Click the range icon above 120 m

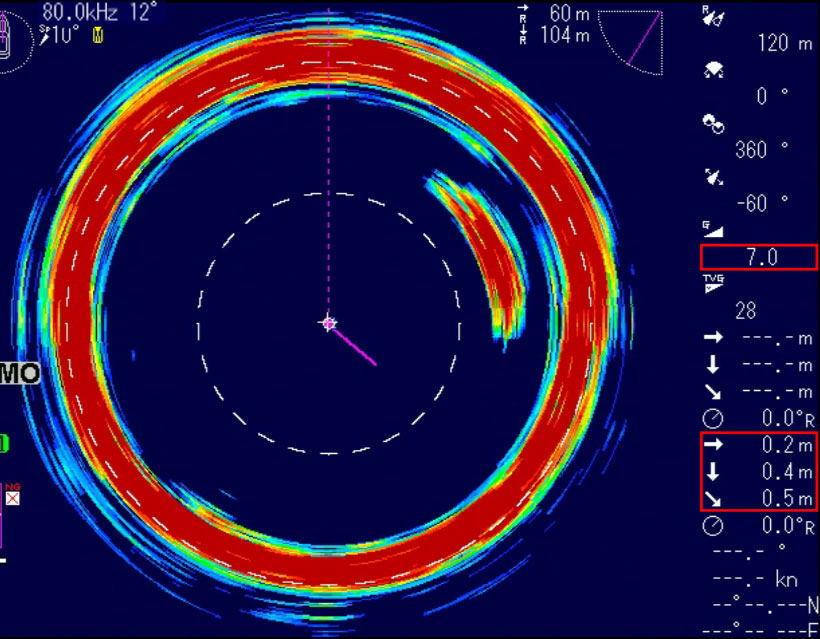tap(714, 18)
